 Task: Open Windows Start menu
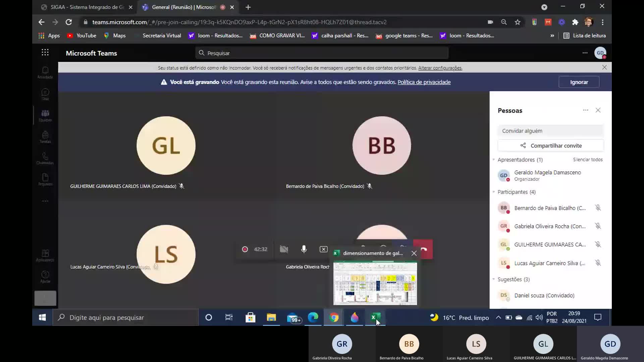(x=42, y=317)
